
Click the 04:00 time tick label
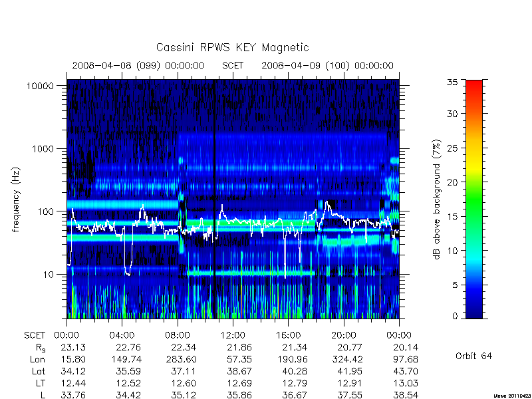(x=122, y=336)
